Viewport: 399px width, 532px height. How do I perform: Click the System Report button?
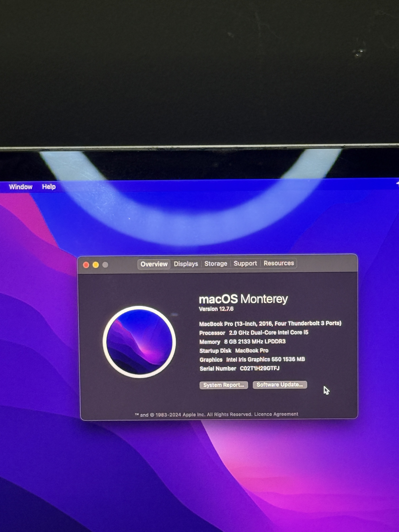[x=224, y=385]
